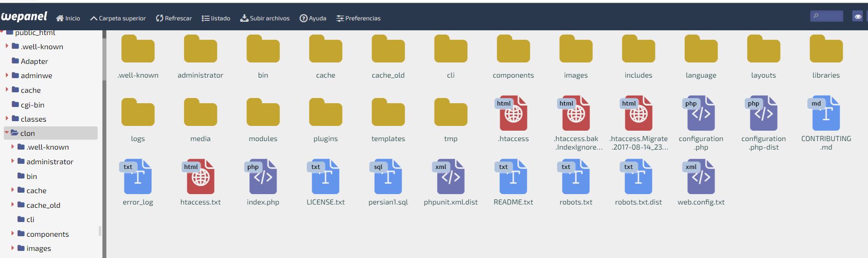Expand the images tree node under clon

click(x=12, y=248)
